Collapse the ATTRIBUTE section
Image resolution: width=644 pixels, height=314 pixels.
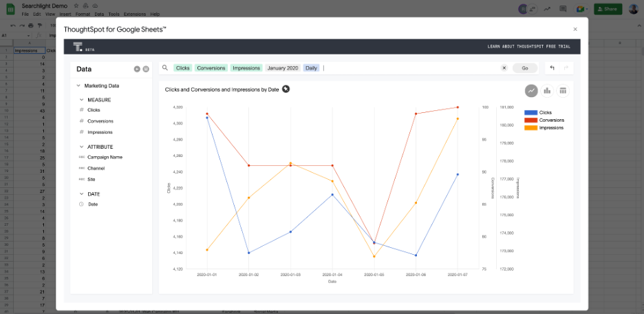tap(81, 147)
